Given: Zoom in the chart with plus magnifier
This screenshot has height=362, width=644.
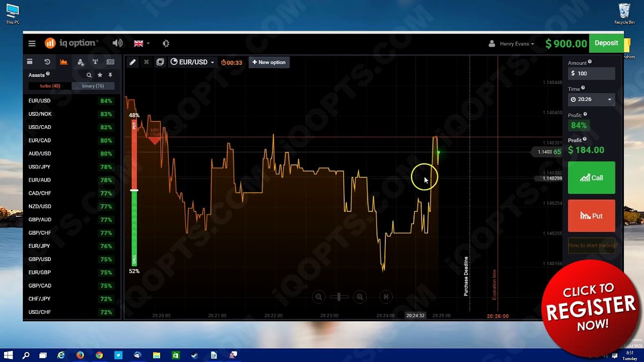Looking at the screenshot, I should pos(360,297).
